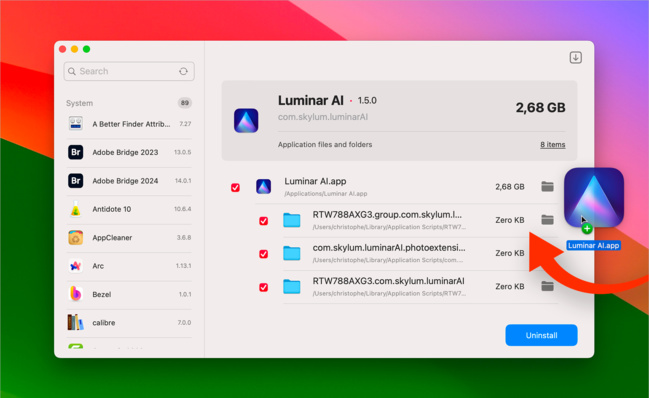This screenshot has width=649, height=398.
Task: Uncheck RTW788AXG3.com.skylum.luminarAI checkbox
Action: click(x=263, y=287)
